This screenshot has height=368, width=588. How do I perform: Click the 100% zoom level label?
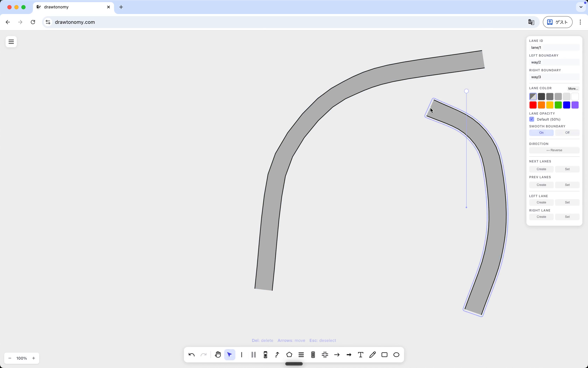(x=22, y=358)
